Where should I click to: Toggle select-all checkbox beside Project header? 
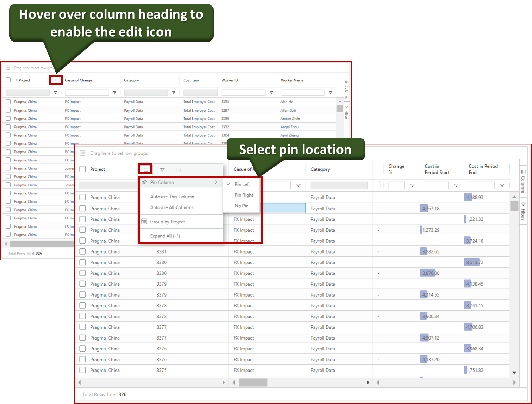tap(83, 169)
